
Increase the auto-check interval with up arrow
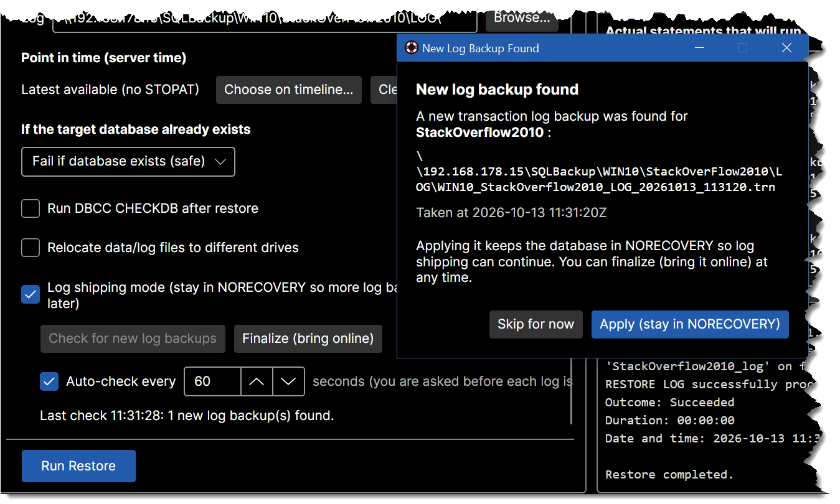[x=257, y=381]
